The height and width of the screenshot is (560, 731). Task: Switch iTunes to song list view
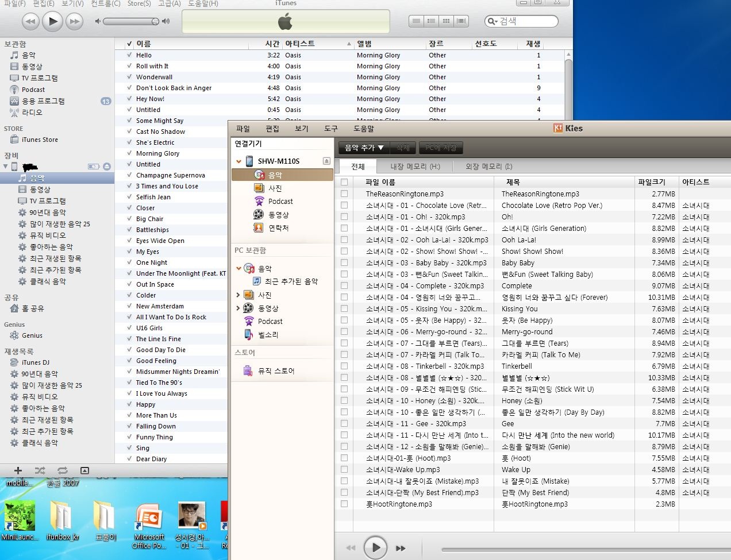click(x=417, y=21)
